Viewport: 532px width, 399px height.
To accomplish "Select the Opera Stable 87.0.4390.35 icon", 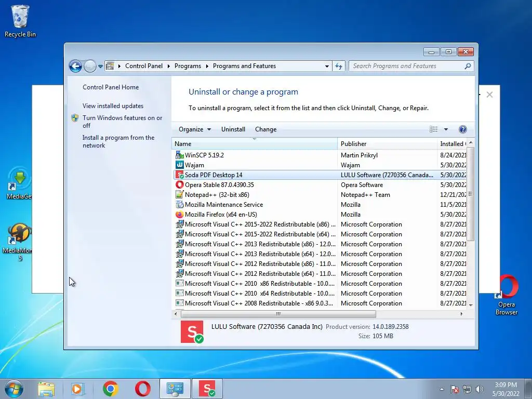I will pyautogui.click(x=179, y=185).
